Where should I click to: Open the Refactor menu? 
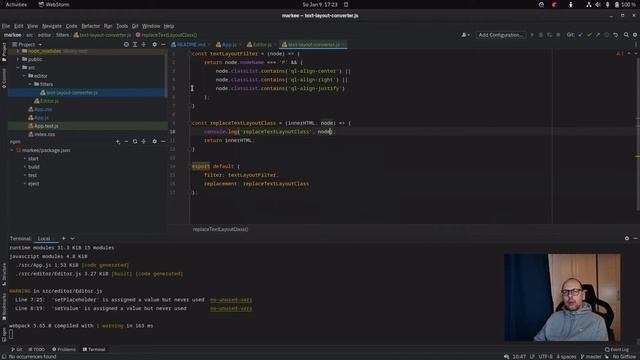coord(91,26)
